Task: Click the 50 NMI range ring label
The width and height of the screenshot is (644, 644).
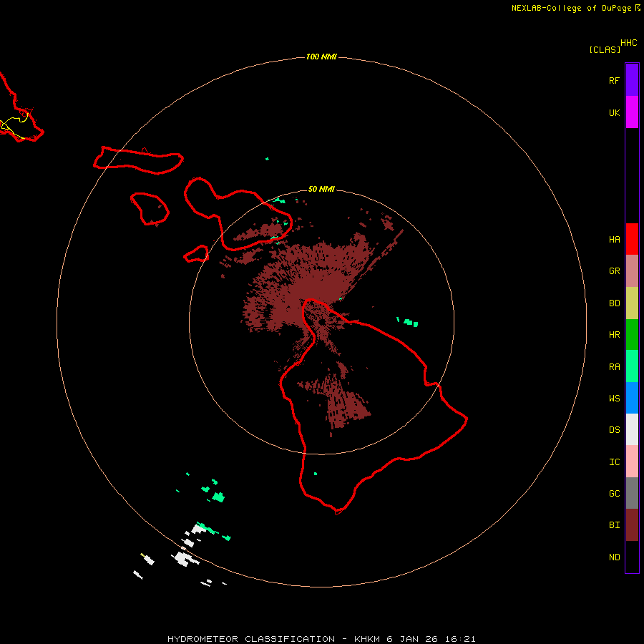Action: coord(321,189)
